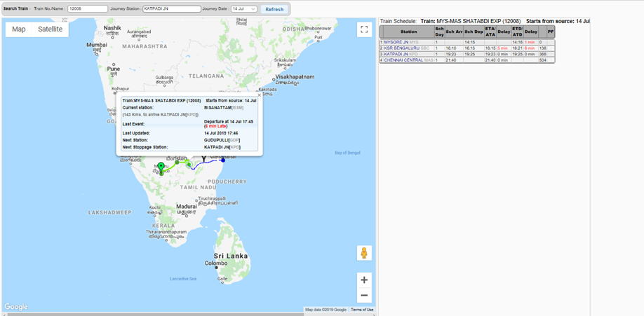Image resolution: width=644 pixels, height=316 pixels.
Task: Click the Mumbai label on map
Action: pyautogui.click(x=97, y=45)
